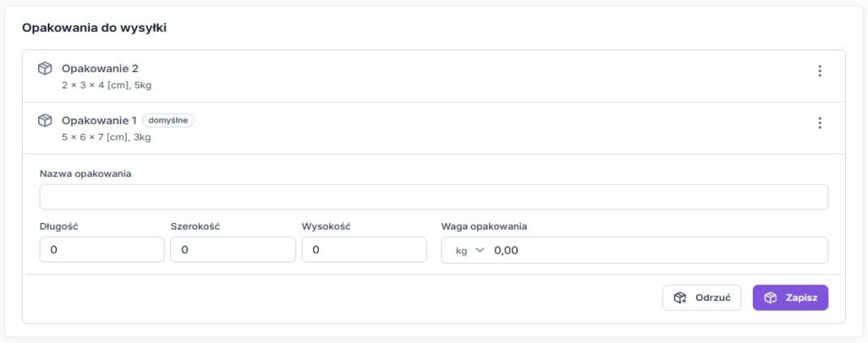Screen dimensions: 868x343
Task: Click into the Szerokość input
Action: tap(233, 250)
